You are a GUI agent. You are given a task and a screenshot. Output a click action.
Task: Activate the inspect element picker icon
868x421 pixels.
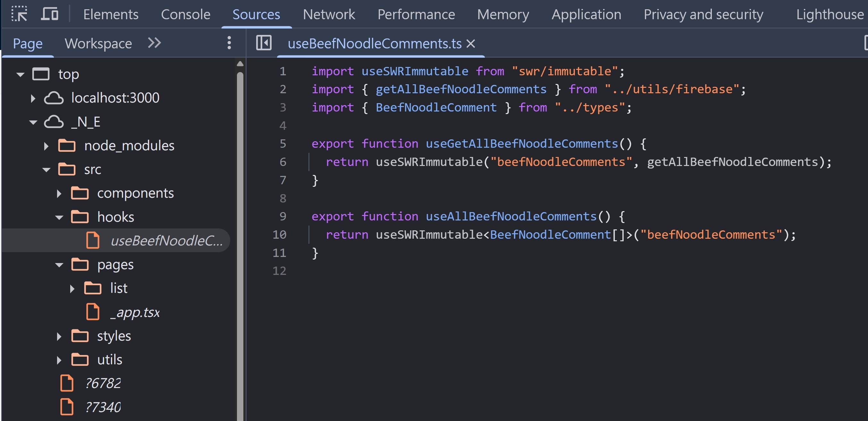tap(19, 14)
